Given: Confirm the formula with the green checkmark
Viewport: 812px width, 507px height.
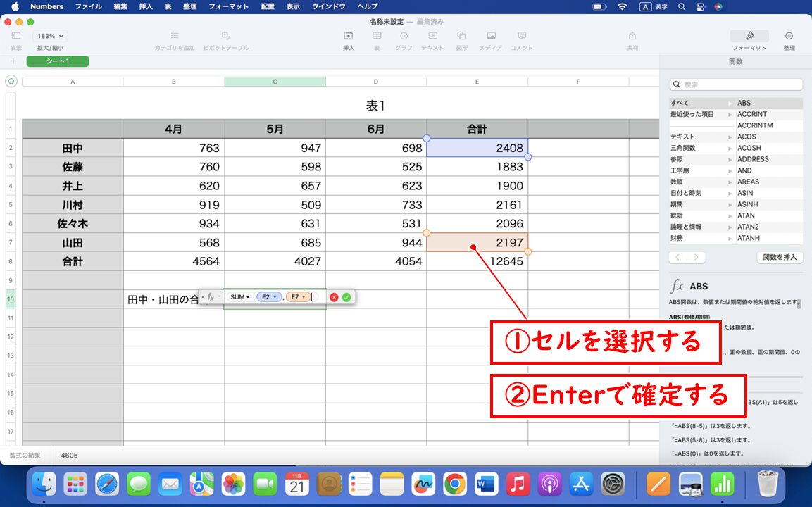Looking at the screenshot, I should click(x=347, y=296).
